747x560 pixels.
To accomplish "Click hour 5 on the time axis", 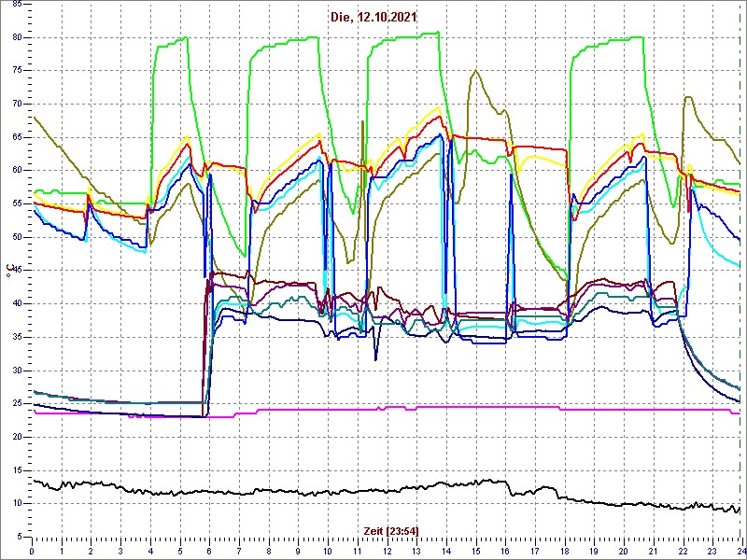I will click(x=179, y=551).
